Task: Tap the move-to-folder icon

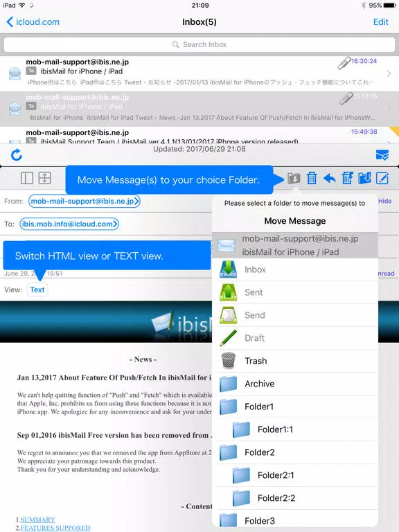Action: 294,178
